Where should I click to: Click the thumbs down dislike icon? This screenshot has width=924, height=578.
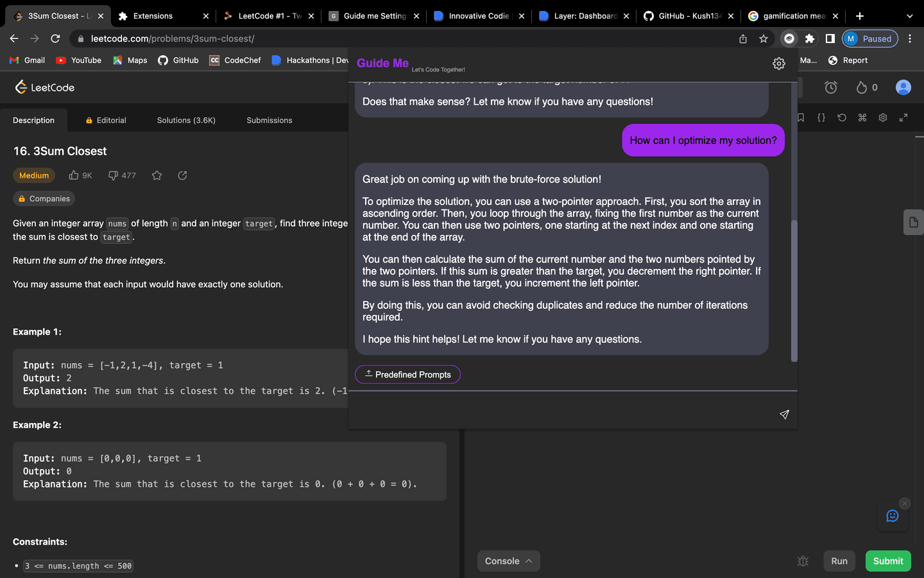pyautogui.click(x=113, y=175)
